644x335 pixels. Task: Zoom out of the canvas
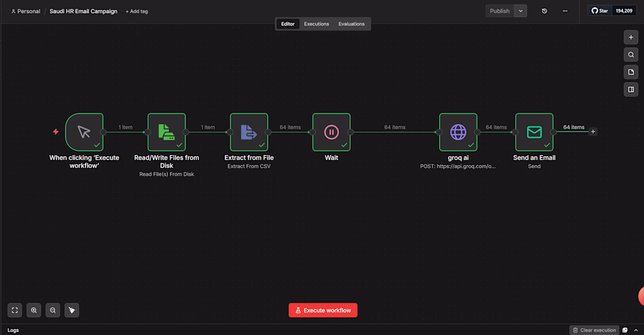(x=53, y=310)
